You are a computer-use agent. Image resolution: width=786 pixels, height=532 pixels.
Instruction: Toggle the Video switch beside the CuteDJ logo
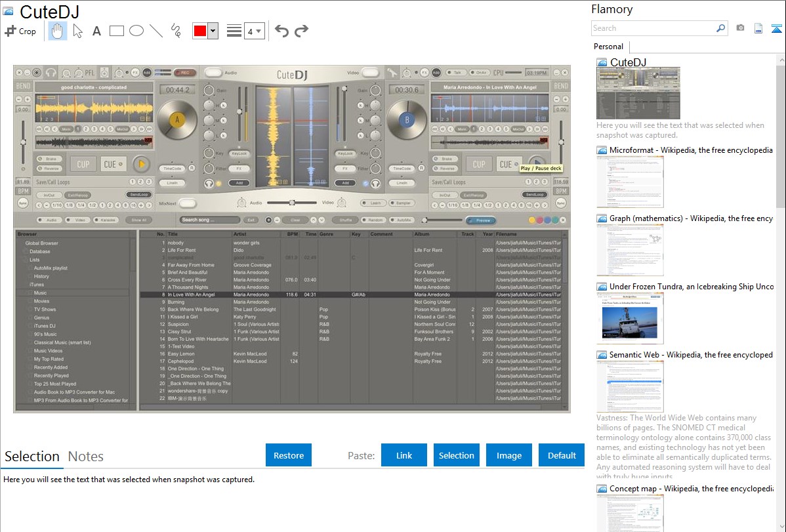click(370, 73)
